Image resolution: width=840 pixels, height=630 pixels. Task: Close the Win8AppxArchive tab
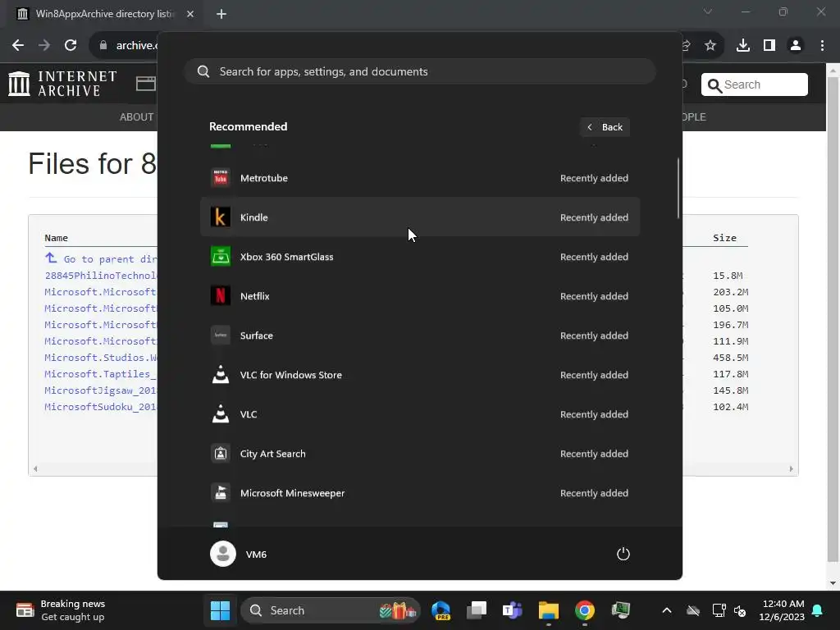[190, 14]
